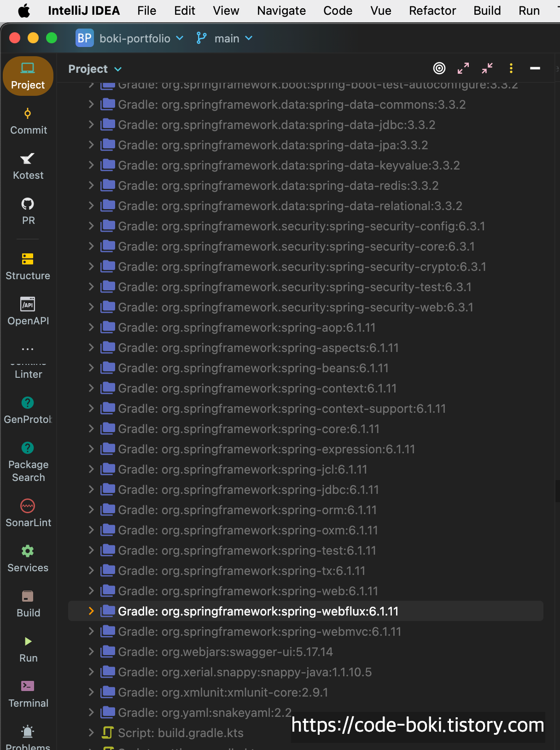Select spring-context-support:6.1.11 library row
Image resolution: width=560 pixels, height=750 pixels.
click(x=306, y=409)
